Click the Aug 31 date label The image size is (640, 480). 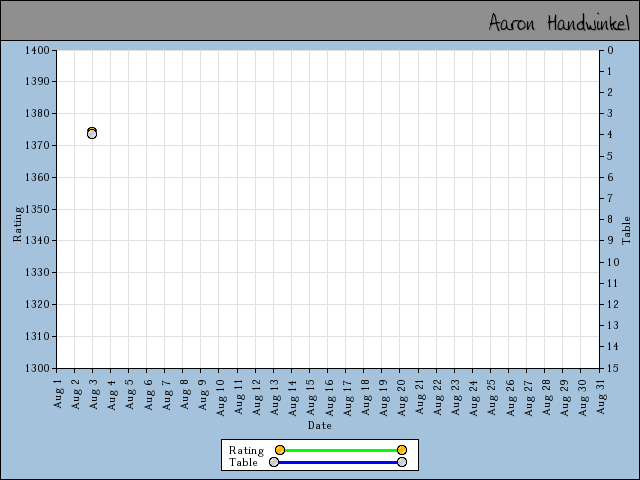[600, 397]
